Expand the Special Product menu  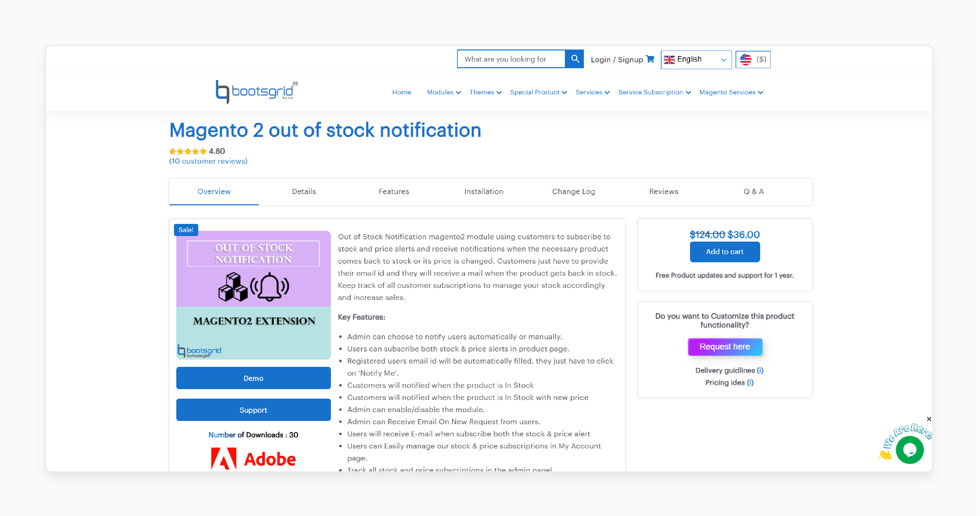(538, 92)
